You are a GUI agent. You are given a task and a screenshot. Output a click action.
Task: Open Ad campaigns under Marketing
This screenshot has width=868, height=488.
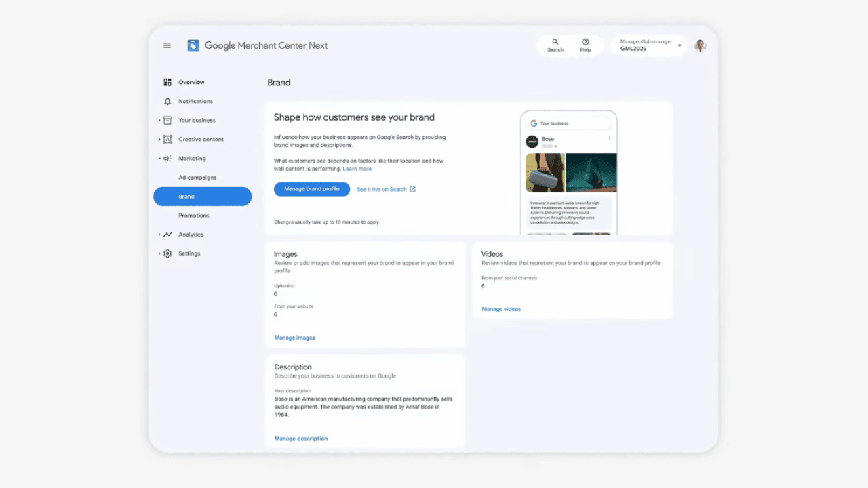click(197, 178)
